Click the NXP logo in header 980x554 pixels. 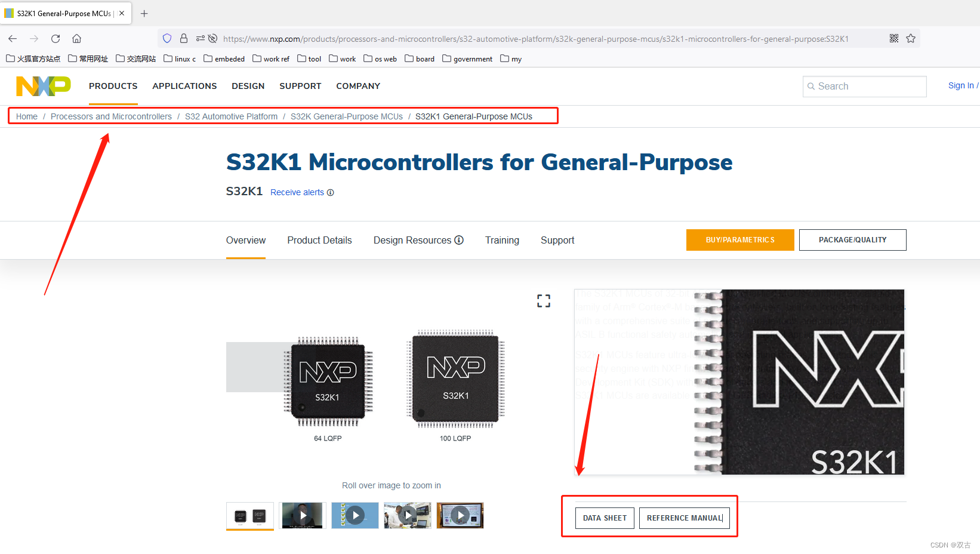pos(44,86)
